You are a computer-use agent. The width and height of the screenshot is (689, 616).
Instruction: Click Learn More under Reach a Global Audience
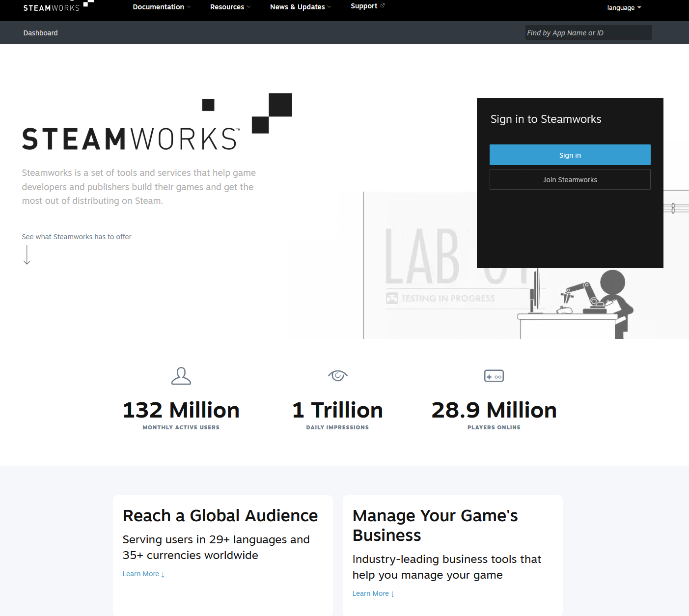[x=143, y=574]
